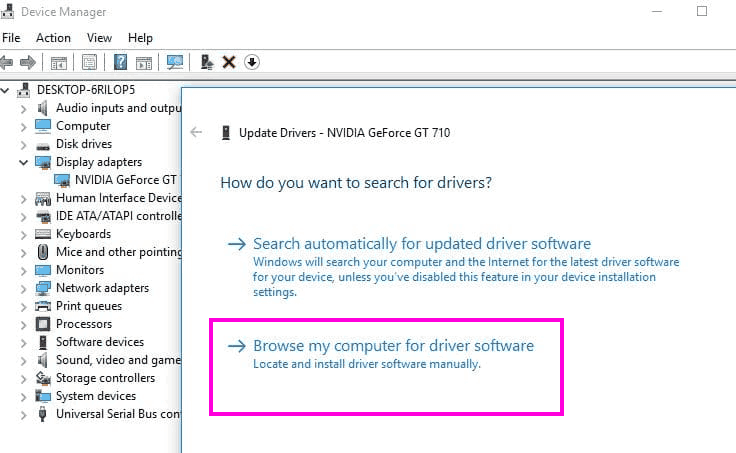736x453 pixels.
Task: Select the Computer monitor icon in tree
Action: click(43, 126)
